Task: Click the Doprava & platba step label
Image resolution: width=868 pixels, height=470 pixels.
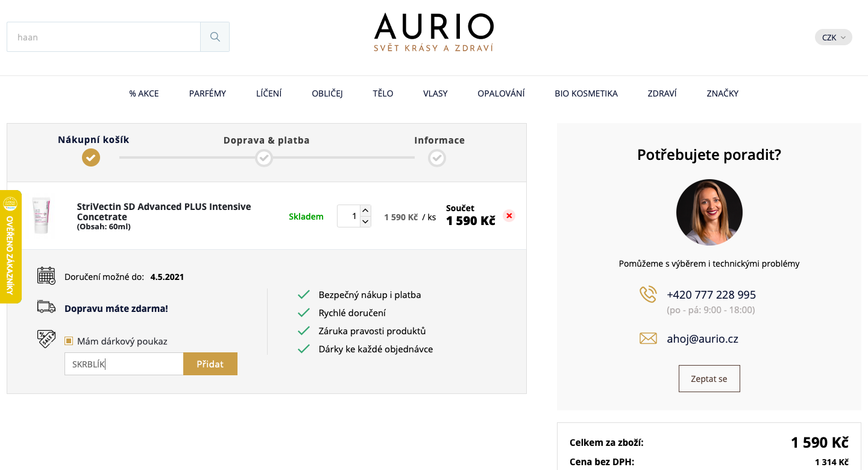Action: (266, 141)
